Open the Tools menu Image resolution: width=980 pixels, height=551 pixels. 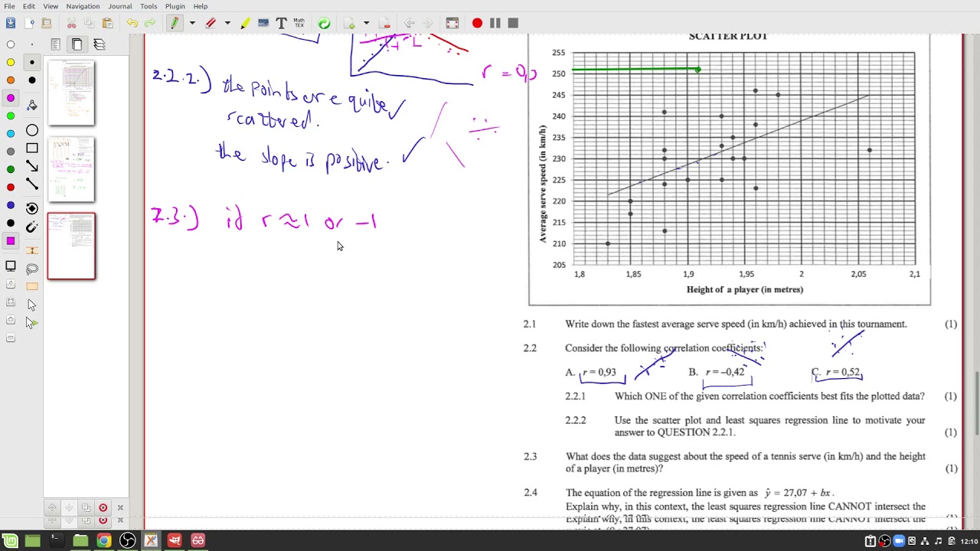click(149, 6)
